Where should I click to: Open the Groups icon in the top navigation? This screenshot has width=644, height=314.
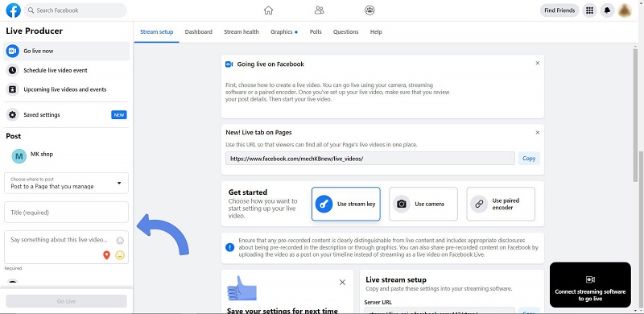369,10
